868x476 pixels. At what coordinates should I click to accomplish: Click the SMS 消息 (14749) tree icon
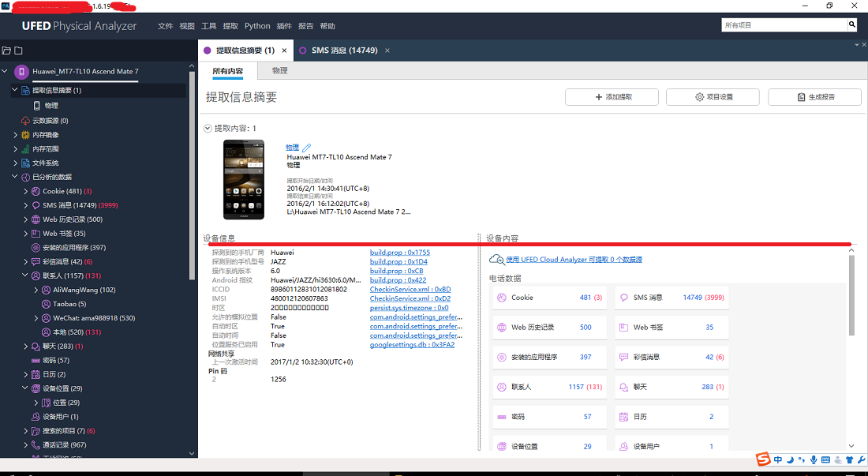tap(36, 205)
